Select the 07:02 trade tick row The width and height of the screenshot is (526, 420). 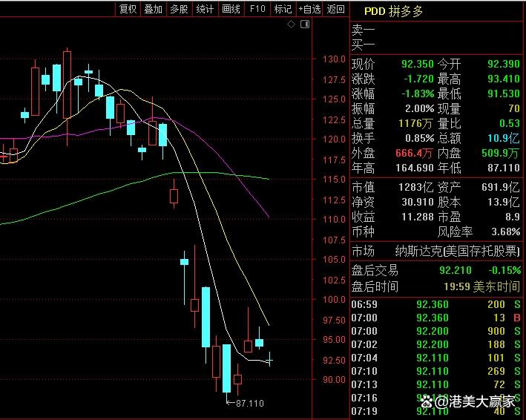(435, 344)
